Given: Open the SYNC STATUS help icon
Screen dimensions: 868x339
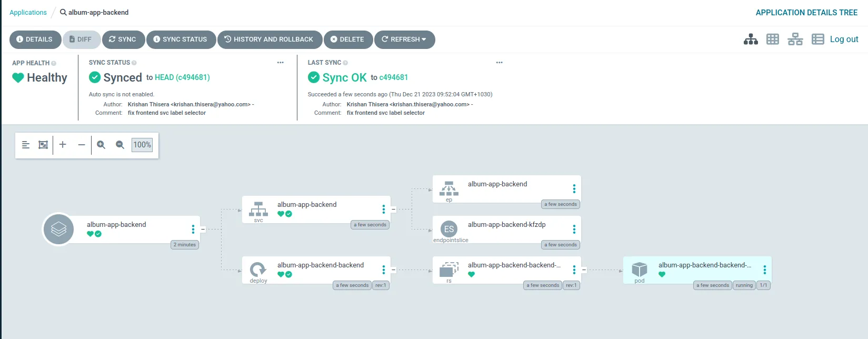Looking at the screenshot, I should coord(134,63).
